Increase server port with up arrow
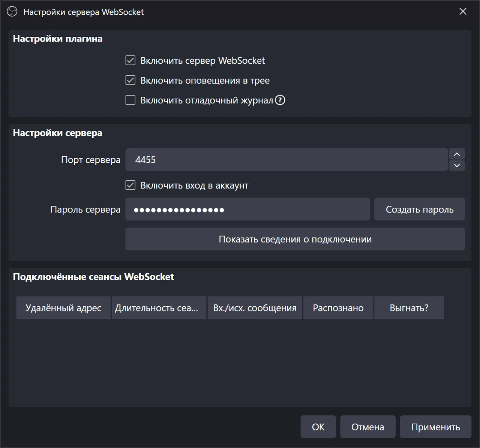480x448 pixels. 457,154
